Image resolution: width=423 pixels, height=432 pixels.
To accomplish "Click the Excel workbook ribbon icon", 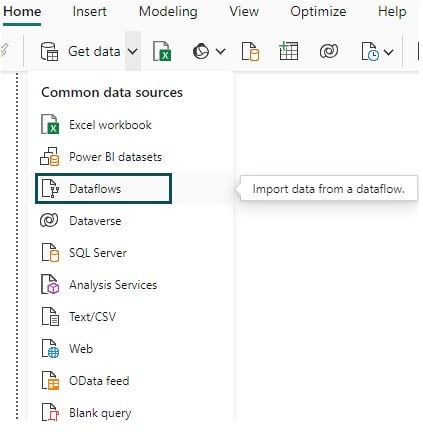I will pos(162,51).
